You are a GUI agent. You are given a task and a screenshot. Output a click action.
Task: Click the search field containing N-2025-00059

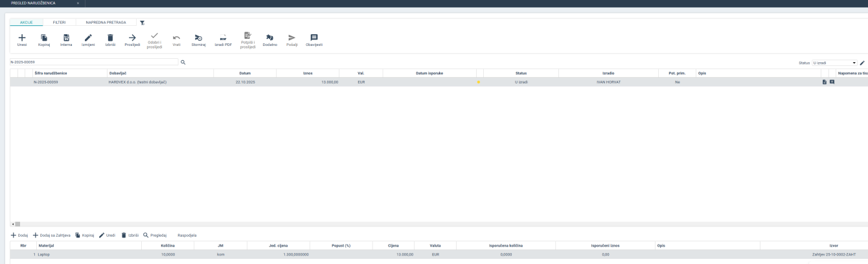click(x=93, y=62)
